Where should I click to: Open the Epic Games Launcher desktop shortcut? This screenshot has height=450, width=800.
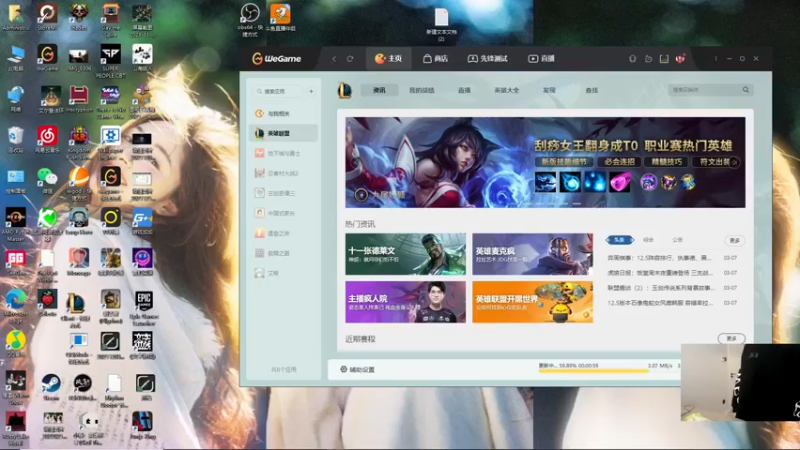[x=143, y=309]
